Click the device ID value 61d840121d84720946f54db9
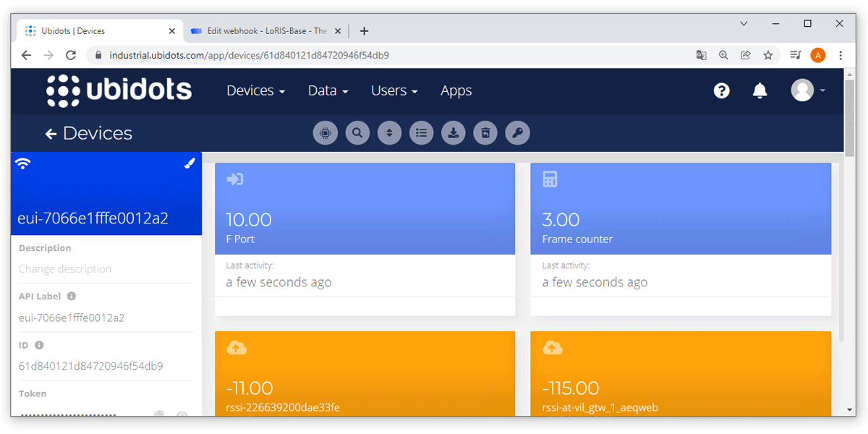The height and width of the screenshot is (434, 868). coord(90,366)
